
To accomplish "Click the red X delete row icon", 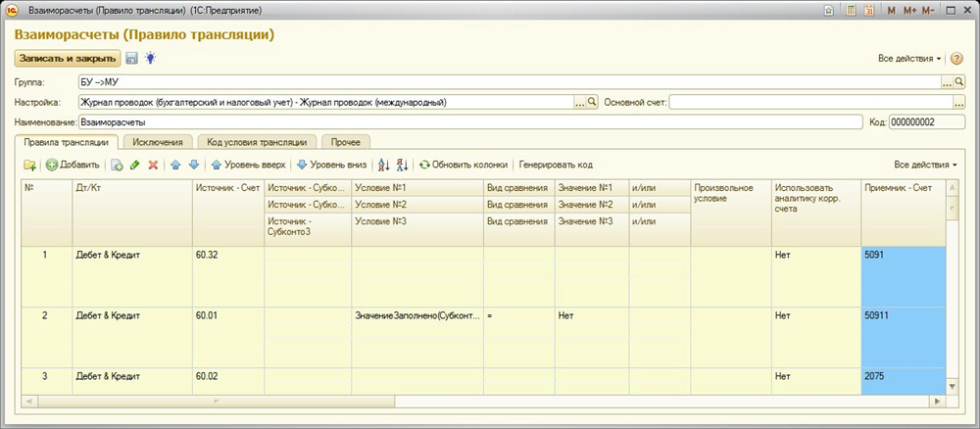I will [x=153, y=165].
